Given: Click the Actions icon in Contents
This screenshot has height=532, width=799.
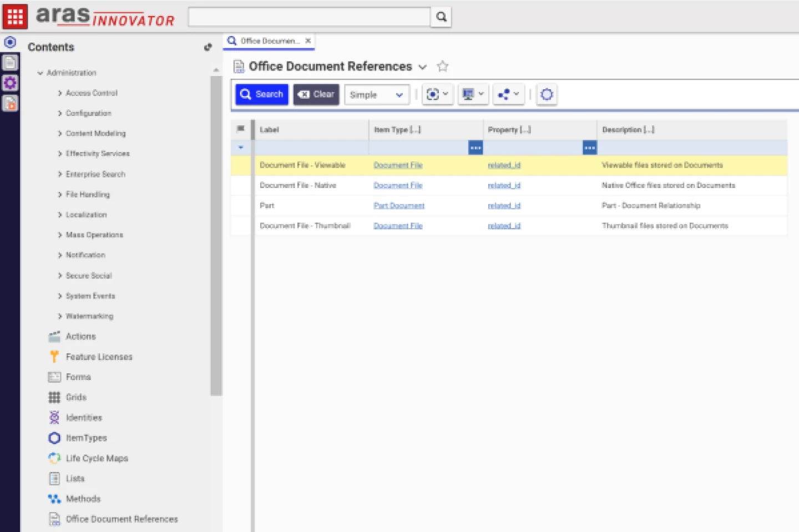Looking at the screenshot, I should (54, 336).
